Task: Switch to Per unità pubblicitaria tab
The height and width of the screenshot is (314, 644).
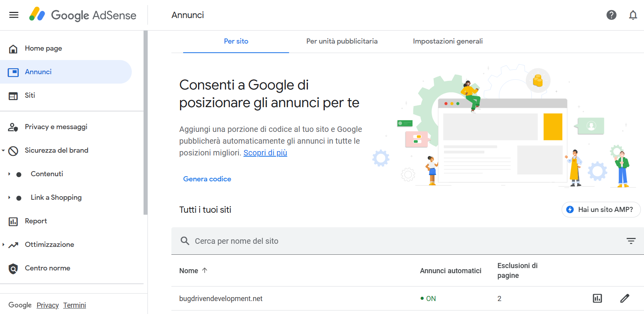Action: (342, 41)
